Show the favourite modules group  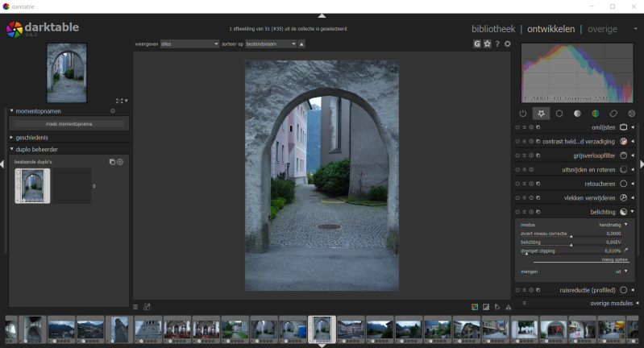pyautogui.click(x=540, y=114)
